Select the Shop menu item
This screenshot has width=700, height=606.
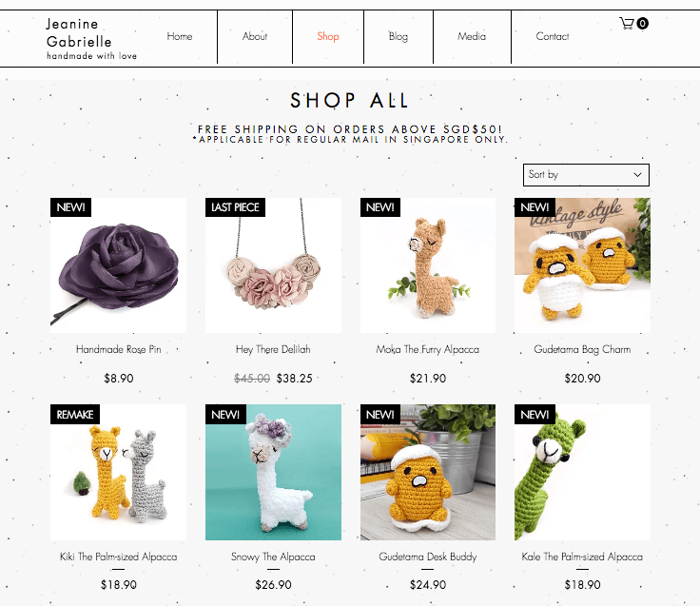tap(328, 36)
